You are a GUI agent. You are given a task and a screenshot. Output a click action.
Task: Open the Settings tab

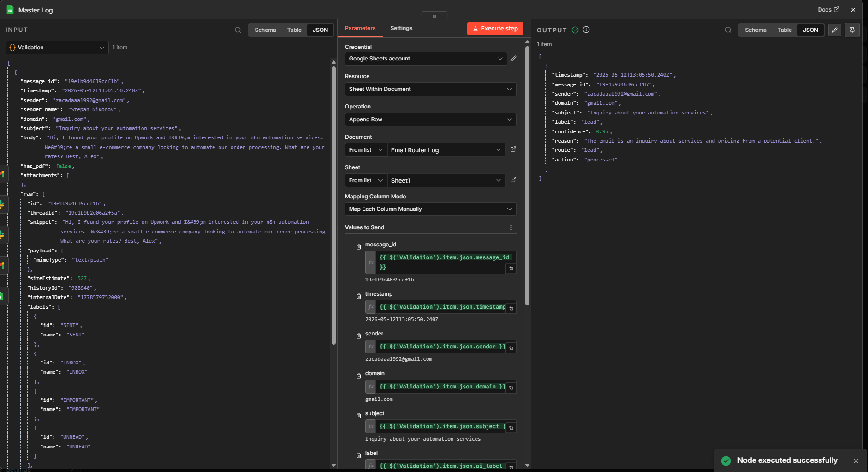401,28
